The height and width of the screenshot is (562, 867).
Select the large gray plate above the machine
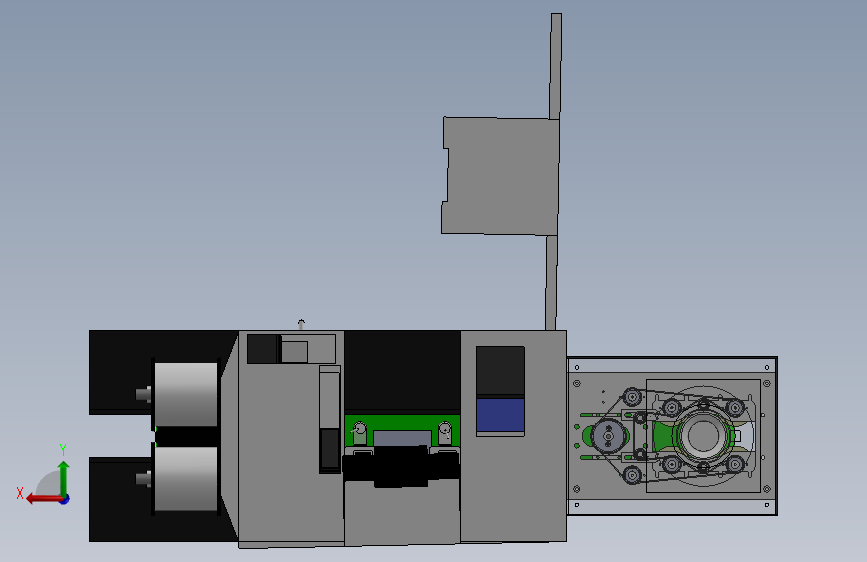[x=500, y=176]
